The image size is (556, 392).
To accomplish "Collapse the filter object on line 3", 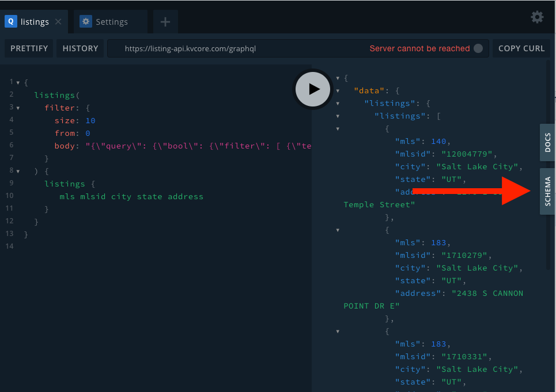I will point(17,107).
